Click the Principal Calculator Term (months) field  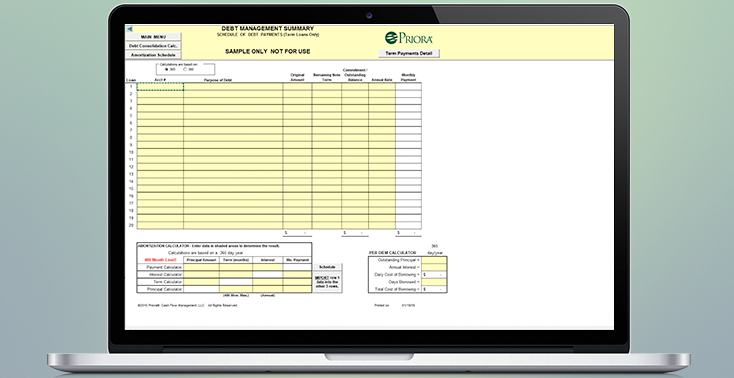coord(236,289)
